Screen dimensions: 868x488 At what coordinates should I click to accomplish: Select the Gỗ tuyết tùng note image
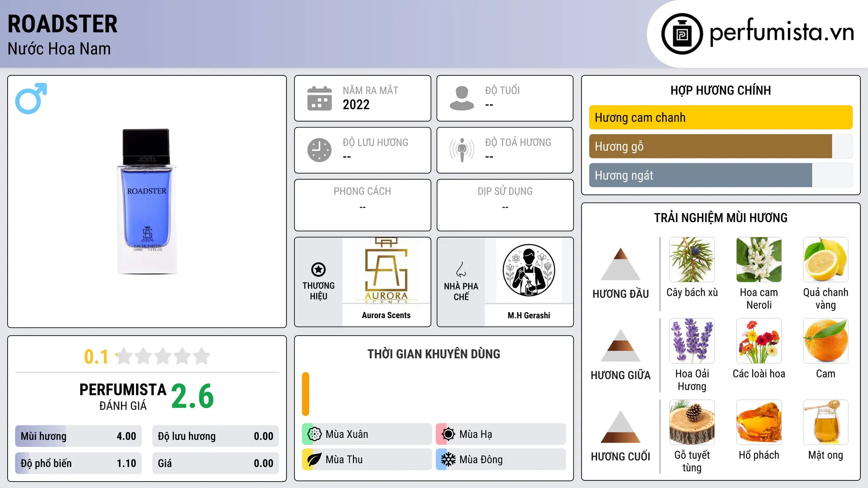[x=692, y=422]
